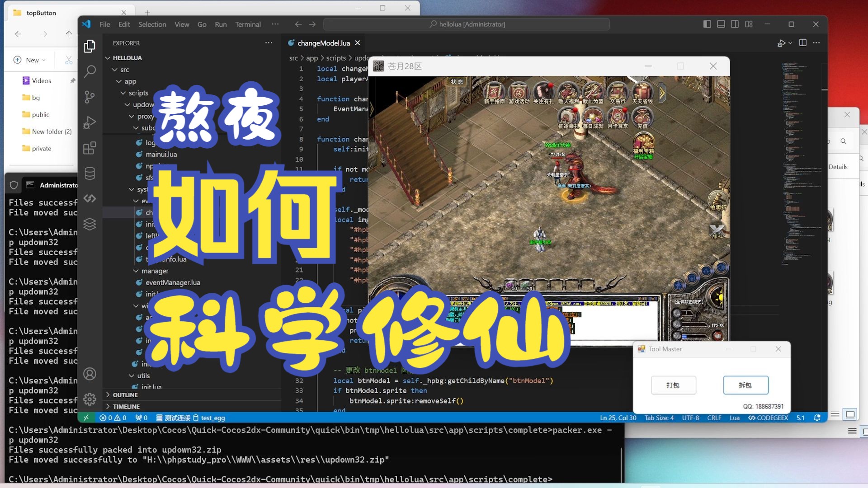Click the 拆包 button in Tool Master
The height and width of the screenshot is (488, 868).
coord(745,385)
